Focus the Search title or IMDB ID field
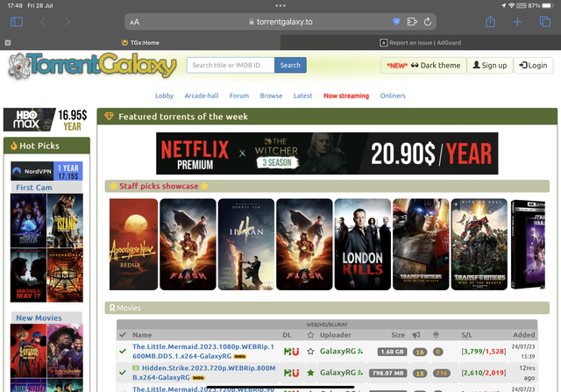 [231, 65]
